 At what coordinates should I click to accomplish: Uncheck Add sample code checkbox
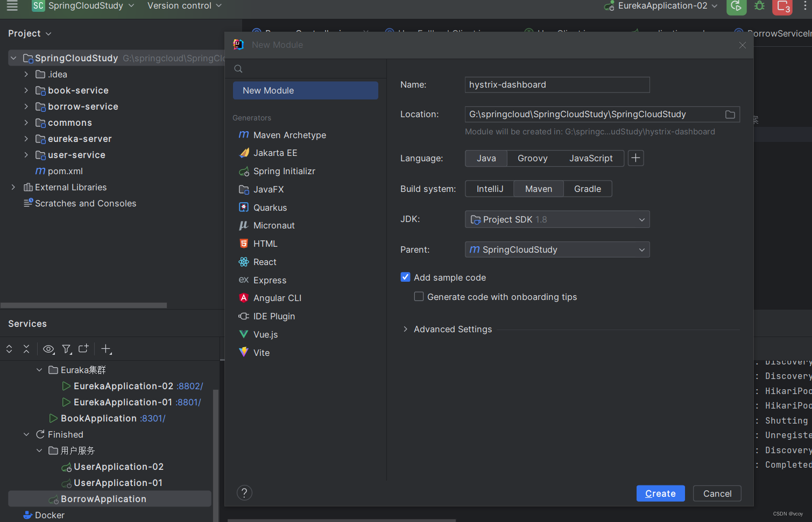point(406,277)
